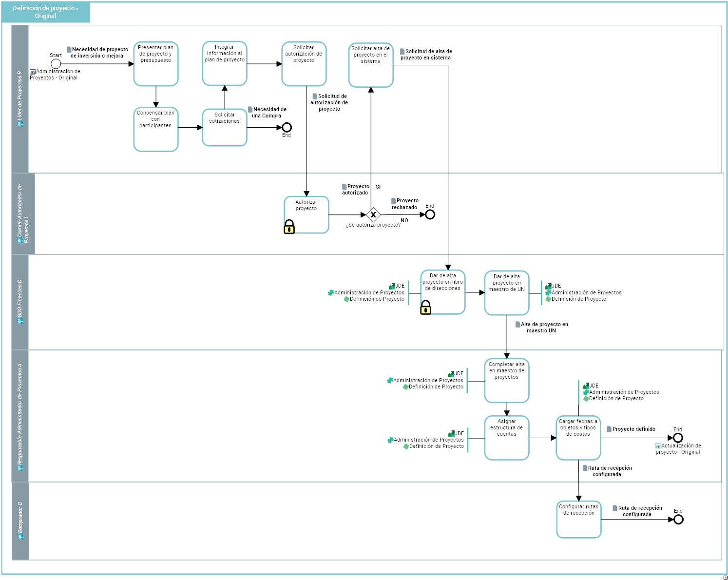Click the 'Solicitar autorización de proyecto' task
The height and width of the screenshot is (580, 728).
click(x=304, y=64)
